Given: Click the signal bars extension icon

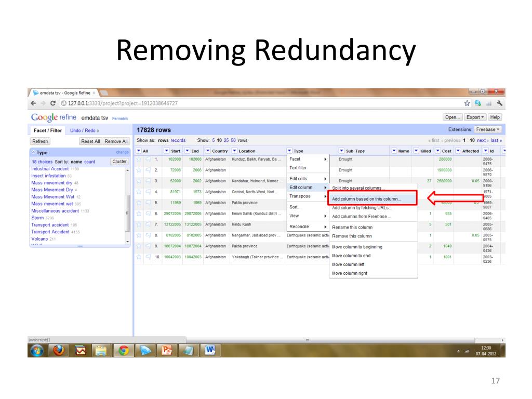Looking at the screenshot, I should coord(488,103).
